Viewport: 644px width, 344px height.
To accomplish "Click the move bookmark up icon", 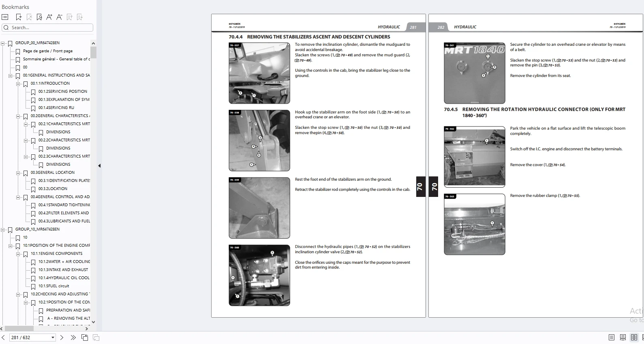I will click(x=69, y=17).
